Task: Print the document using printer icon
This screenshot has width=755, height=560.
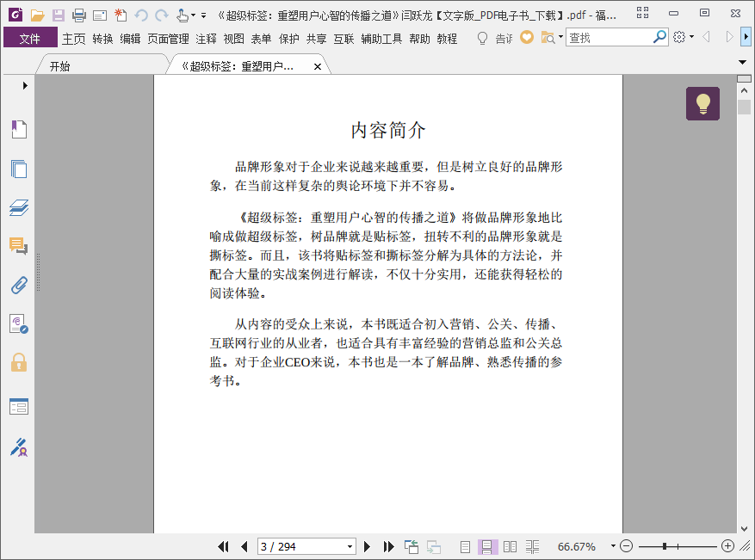Action: [79, 15]
